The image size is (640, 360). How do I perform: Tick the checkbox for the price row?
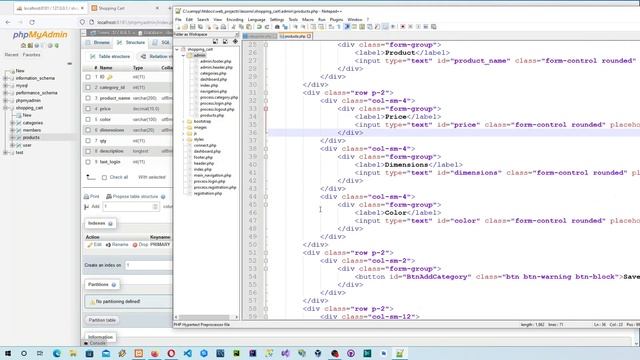[88, 109]
